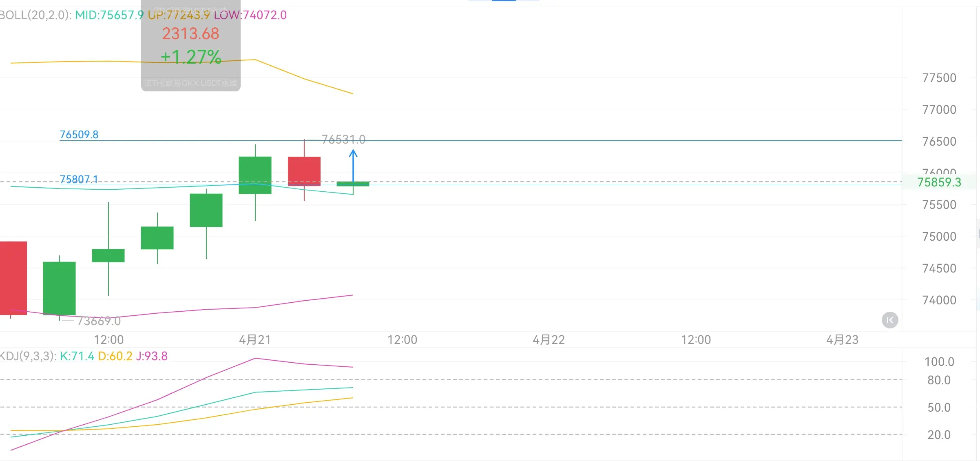This screenshot has width=980, height=461.
Task: Click the latest small green candle
Action: pyautogui.click(x=353, y=184)
